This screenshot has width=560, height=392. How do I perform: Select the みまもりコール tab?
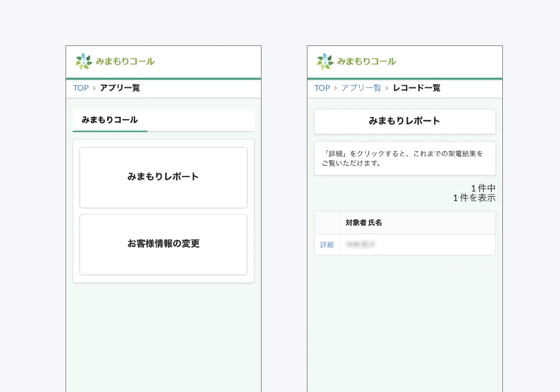click(x=110, y=120)
